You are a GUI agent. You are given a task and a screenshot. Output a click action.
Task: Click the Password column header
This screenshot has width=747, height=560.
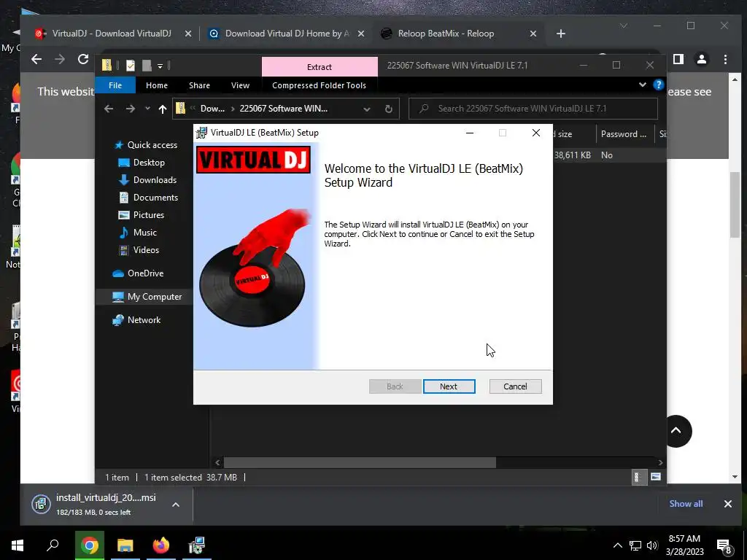tap(624, 134)
